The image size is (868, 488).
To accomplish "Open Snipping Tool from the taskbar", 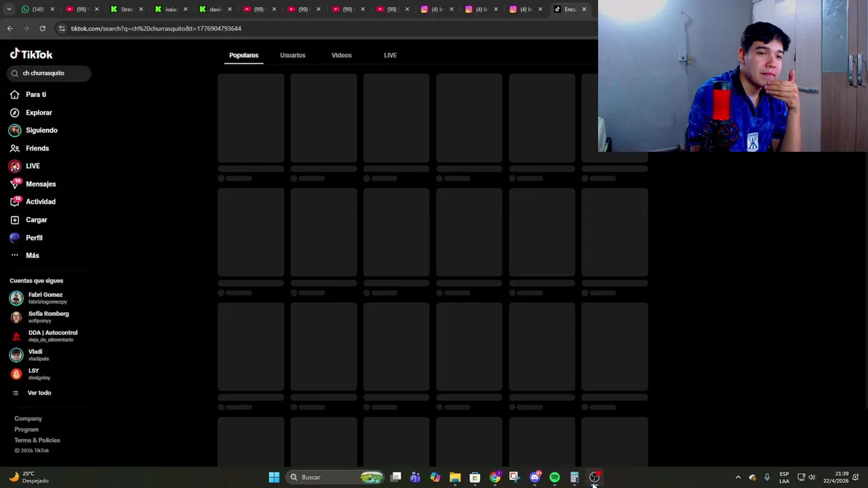I will point(514,477).
